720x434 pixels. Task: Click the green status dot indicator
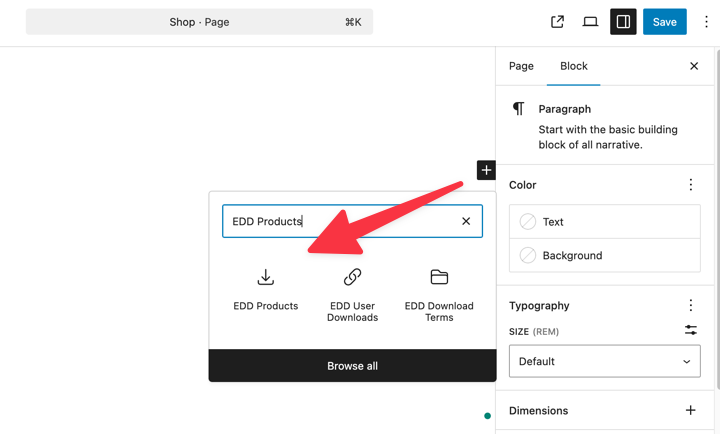point(487,416)
